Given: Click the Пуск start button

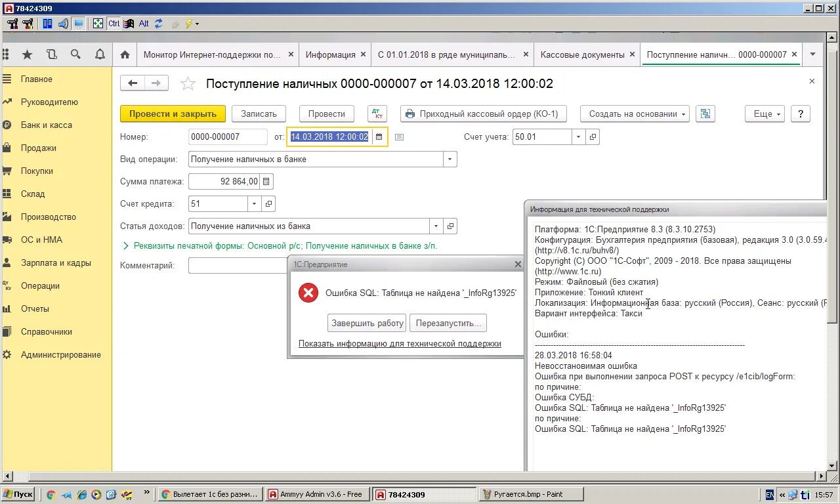Looking at the screenshot, I should [18, 494].
